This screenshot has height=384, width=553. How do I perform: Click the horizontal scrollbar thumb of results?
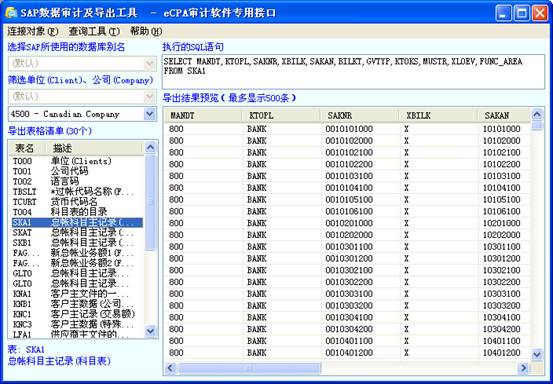point(249,368)
